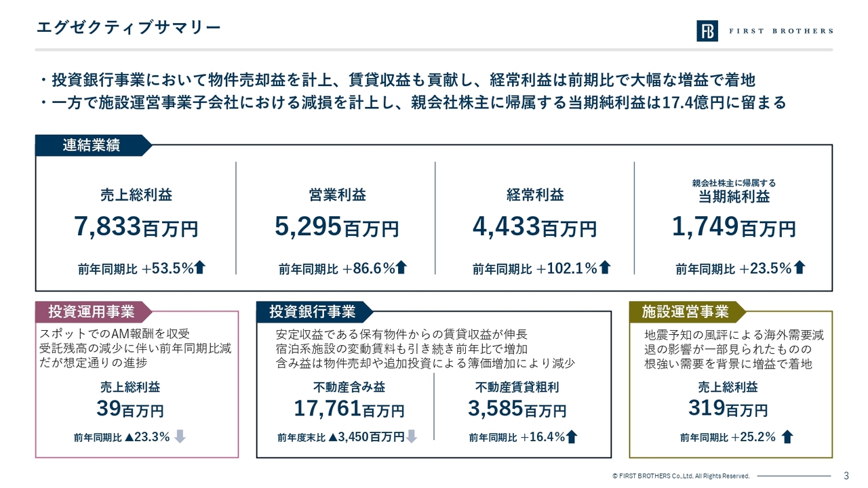
Task: Select the 投資銀行事業 section label
Action: click(x=313, y=312)
